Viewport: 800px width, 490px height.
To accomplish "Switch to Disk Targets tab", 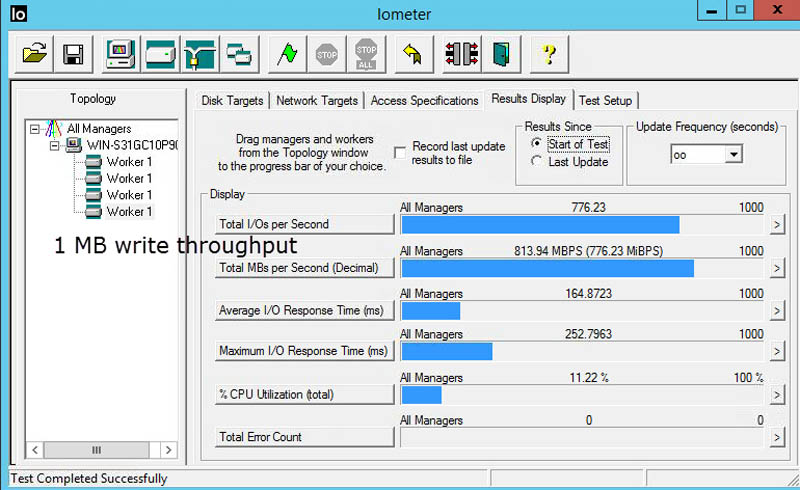I will (x=232, y=101).
